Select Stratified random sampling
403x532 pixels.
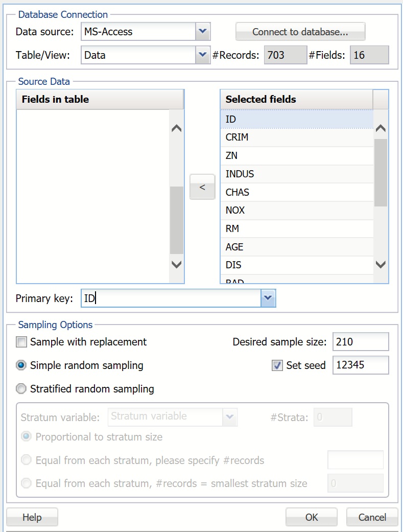21,389
